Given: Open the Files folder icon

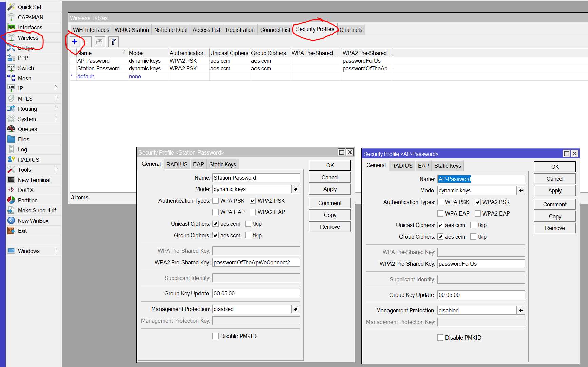Looking at the screenshot, I should point(11,139).
